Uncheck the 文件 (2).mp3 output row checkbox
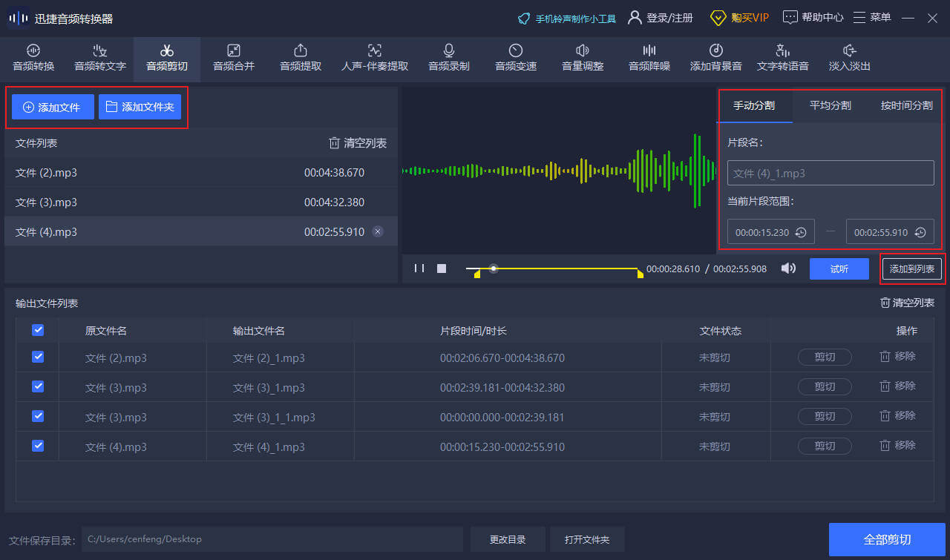Screen dimensions: 950x560 (x=38, y=357)
